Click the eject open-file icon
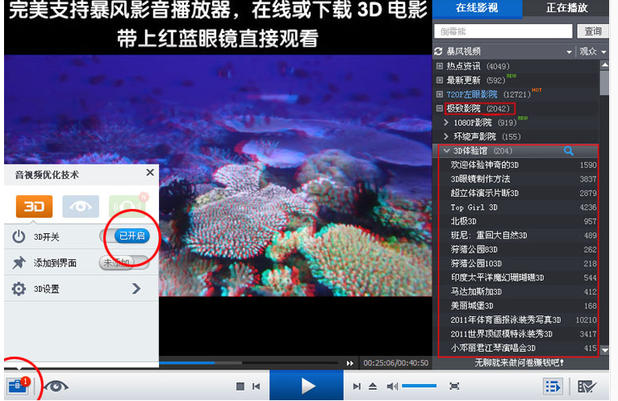 (x=373, y=386)
